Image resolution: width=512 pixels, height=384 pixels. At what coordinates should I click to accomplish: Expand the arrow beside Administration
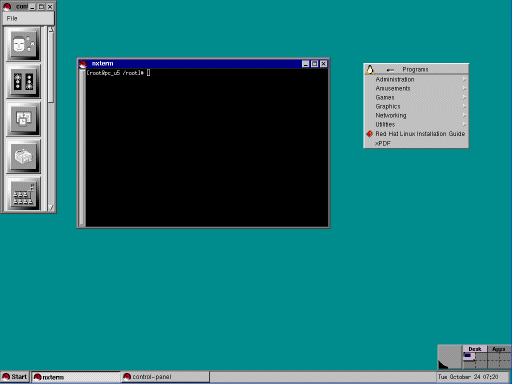pyautogui.click(x=464, y=79)
